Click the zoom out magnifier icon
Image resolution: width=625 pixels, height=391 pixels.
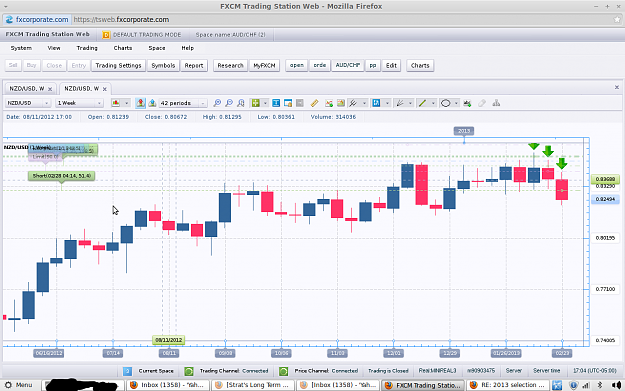229,103
